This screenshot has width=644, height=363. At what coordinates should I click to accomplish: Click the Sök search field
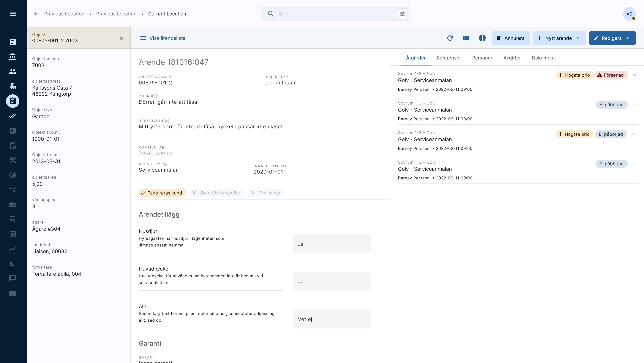point(335,14)
